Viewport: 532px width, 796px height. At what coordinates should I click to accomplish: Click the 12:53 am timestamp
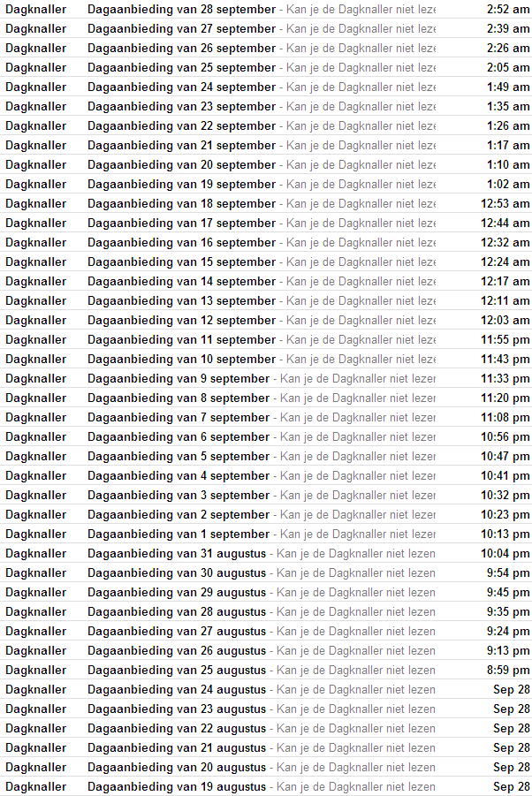pyautogui.click(x=505, y=203)
